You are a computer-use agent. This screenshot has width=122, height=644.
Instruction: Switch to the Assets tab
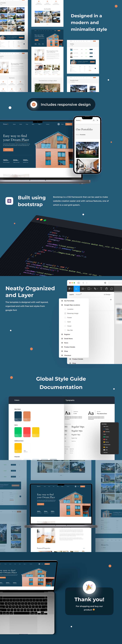coord(78,294)
